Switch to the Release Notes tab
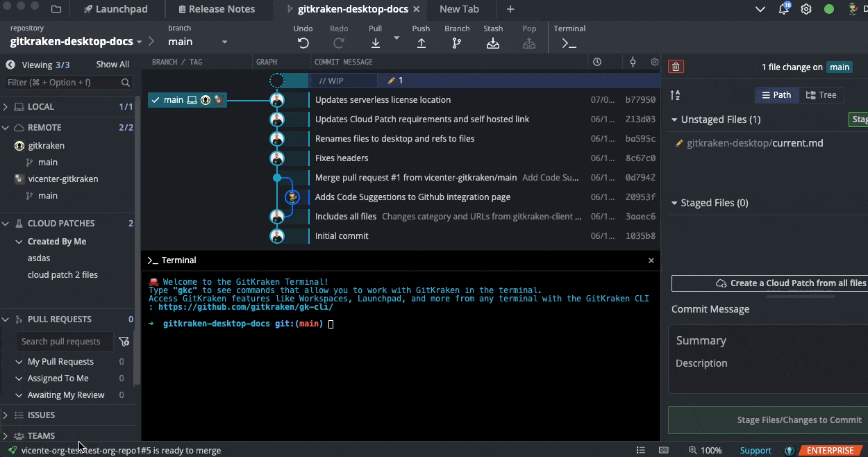The width and height of the screenshot is (868, 457). coord(217,9)
